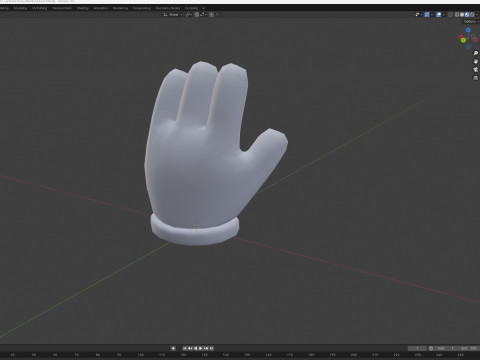Screen dimensions: 480x360
Task: Open the Animation workspace tab
Action: tap(101, 8)
